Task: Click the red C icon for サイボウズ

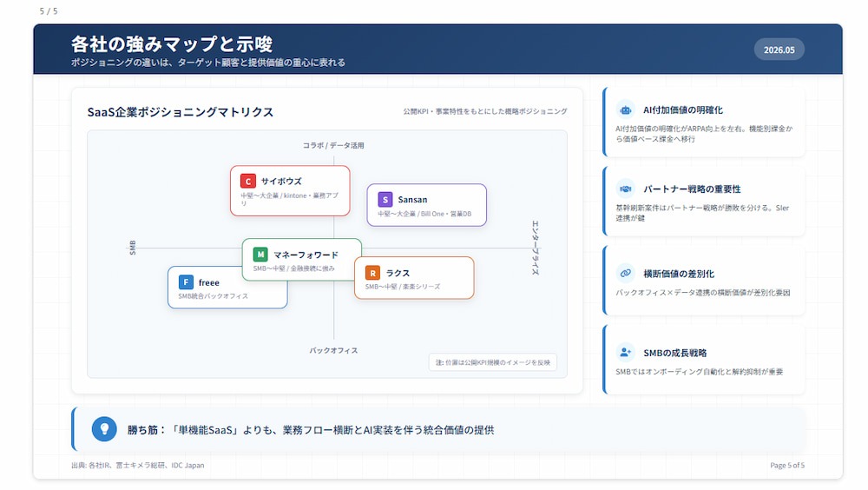Action: coord(247,182)
